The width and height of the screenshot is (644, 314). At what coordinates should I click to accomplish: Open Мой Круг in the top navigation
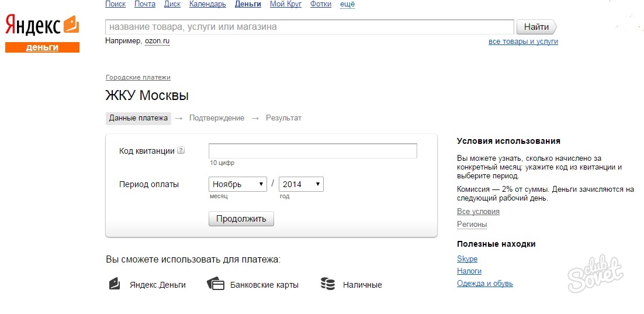click(286, 4)
